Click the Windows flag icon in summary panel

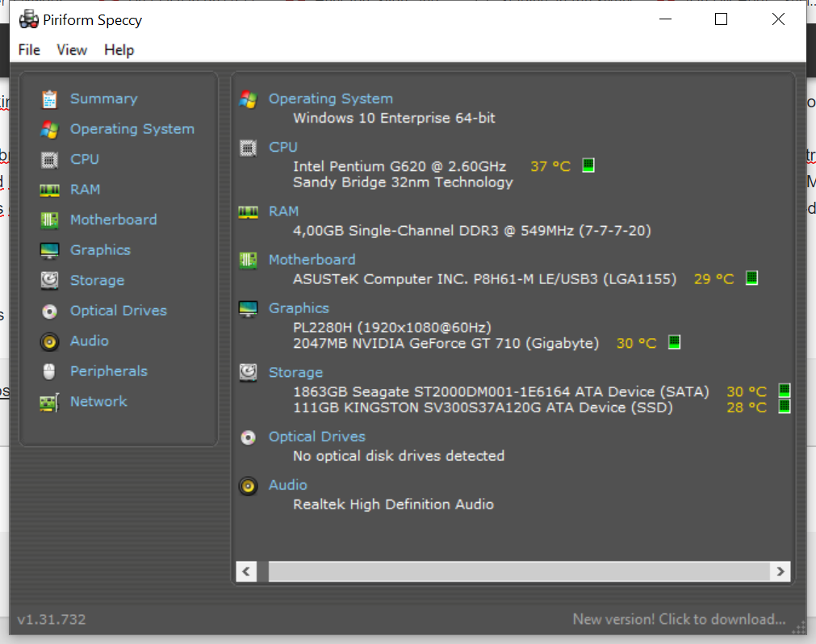tap(249, 98)
